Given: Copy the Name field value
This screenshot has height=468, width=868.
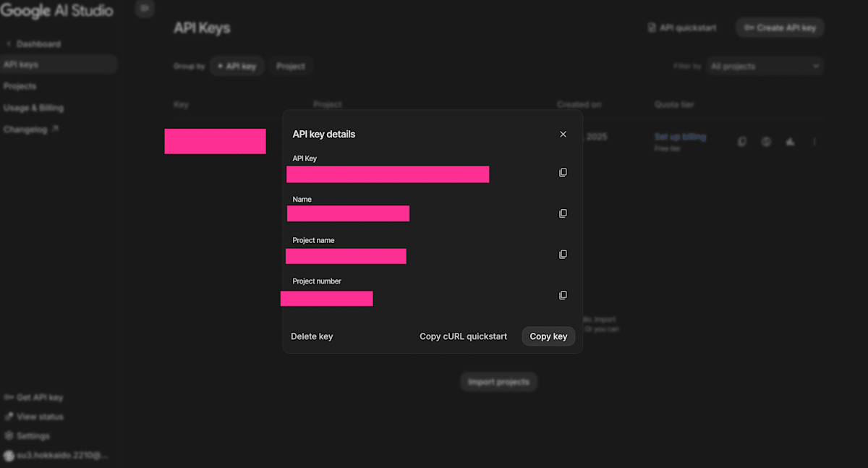Looking at the screenshot, I should click(563, 213).
